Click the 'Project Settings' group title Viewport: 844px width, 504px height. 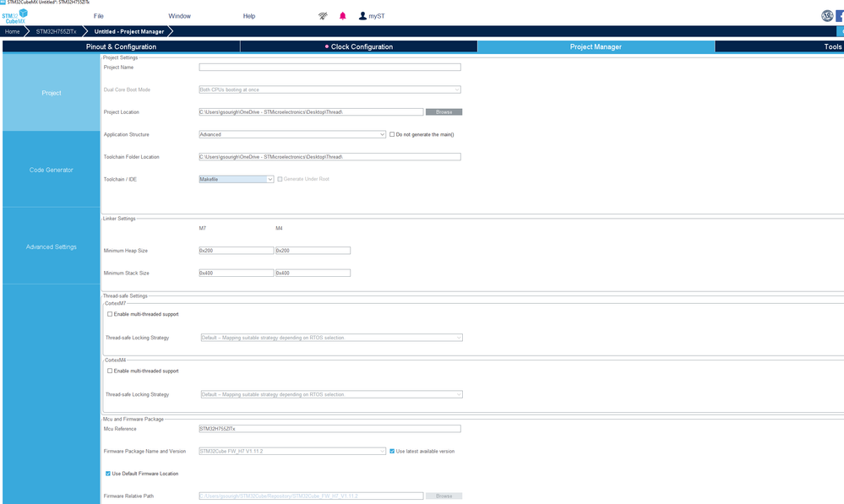pyautogui.click(x=120, y=57)
